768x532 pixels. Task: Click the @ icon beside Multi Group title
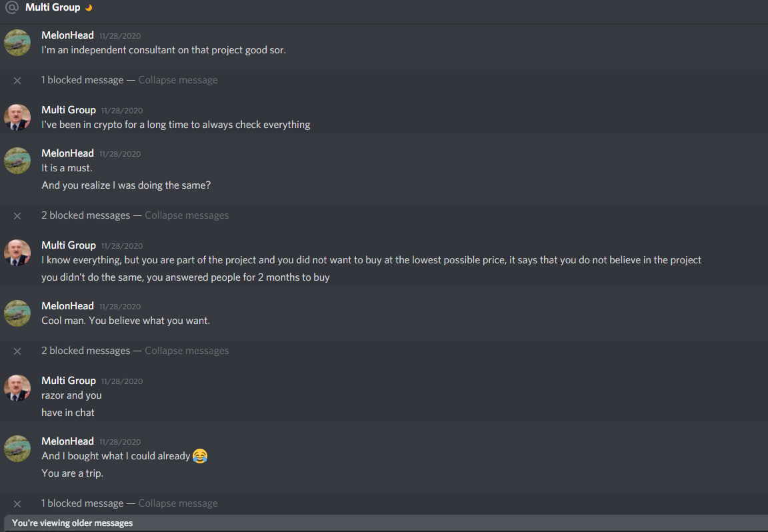[x=12, y=7]
